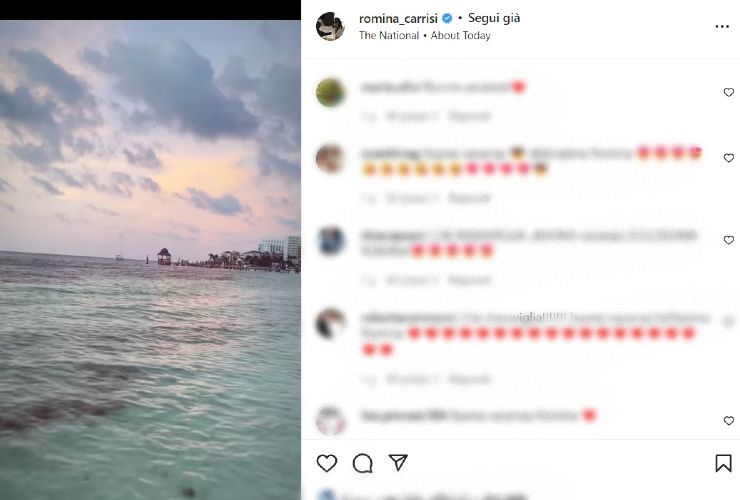Tap the heart on the last visible comment

728,421
